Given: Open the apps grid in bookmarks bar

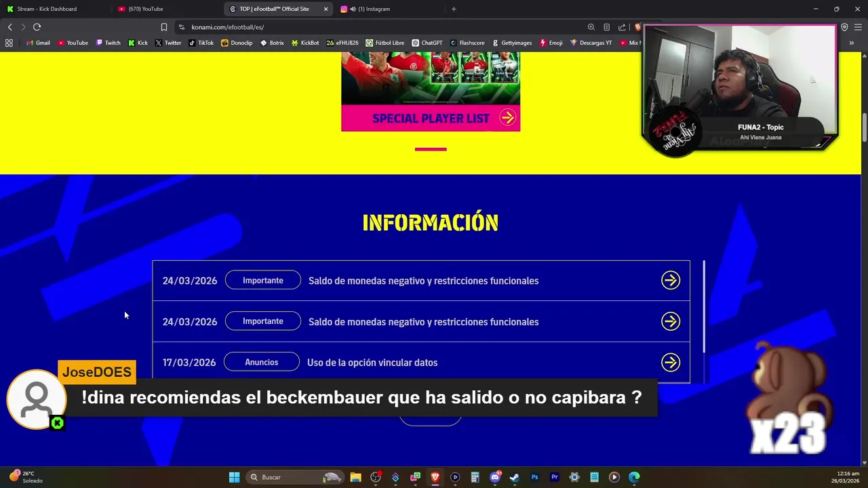Looking at the screenshot, I should click(x=9, y=43).
